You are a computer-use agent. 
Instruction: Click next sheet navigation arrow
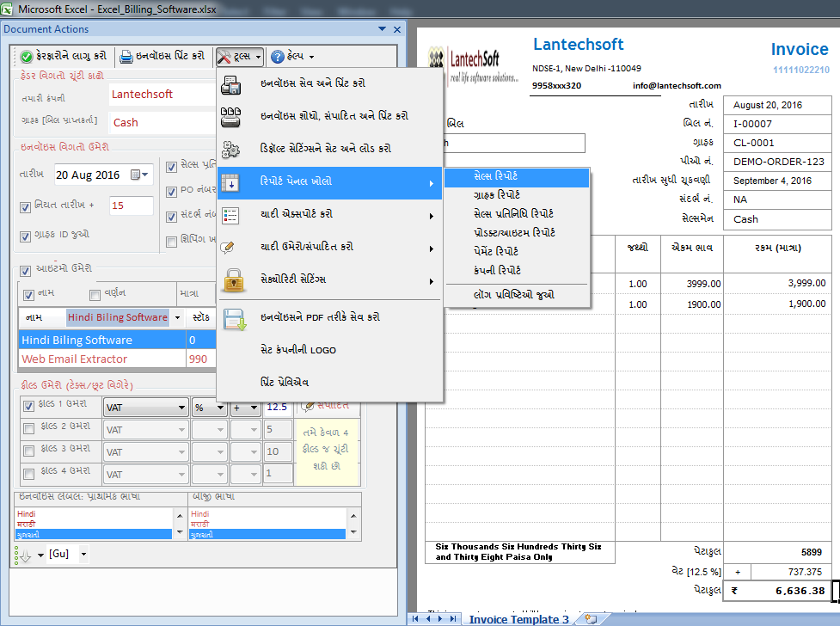pyautogui.click(x=440, y=619)
